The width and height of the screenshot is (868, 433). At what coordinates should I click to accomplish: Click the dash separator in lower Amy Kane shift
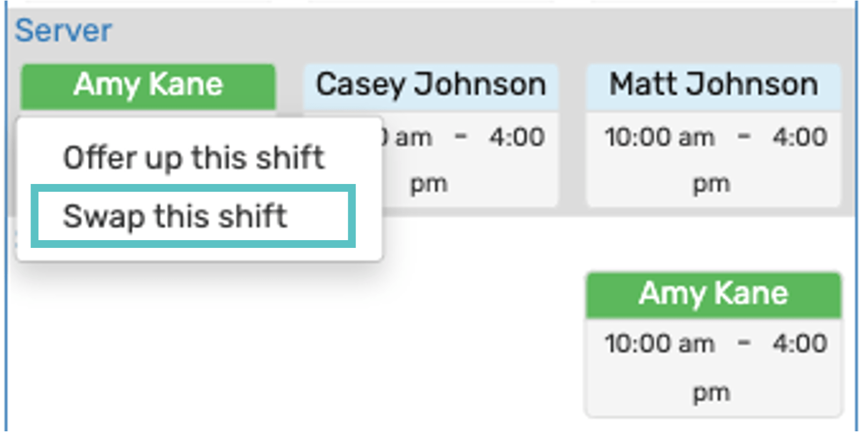(744, 344)
